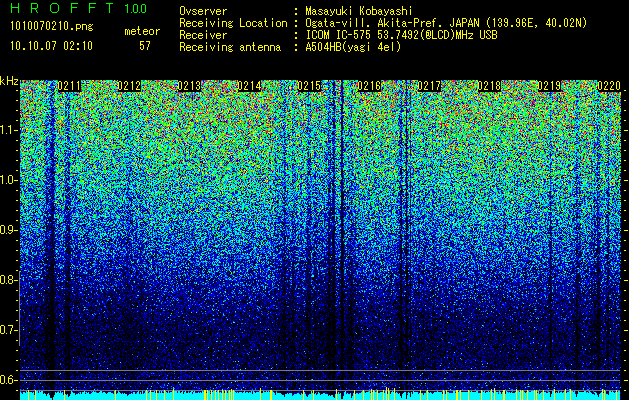Click the 0.7 frequency axis label
This screenshot has width=629, height=400.
[8, 330]
